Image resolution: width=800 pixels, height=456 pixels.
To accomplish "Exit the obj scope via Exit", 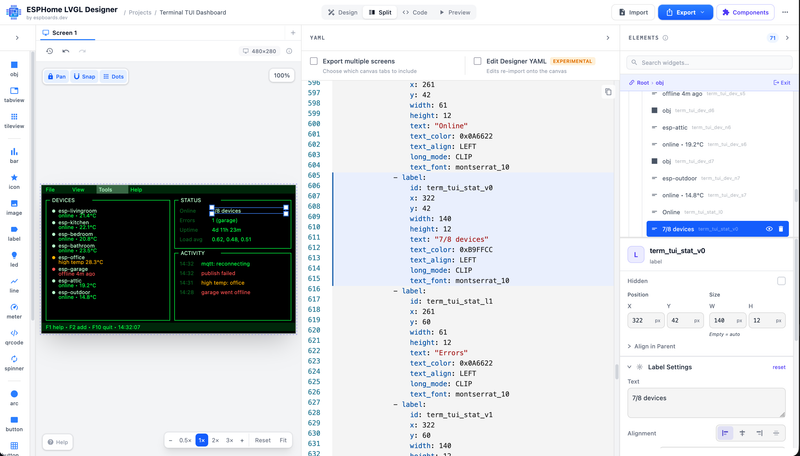I will (x=782, y=83).
